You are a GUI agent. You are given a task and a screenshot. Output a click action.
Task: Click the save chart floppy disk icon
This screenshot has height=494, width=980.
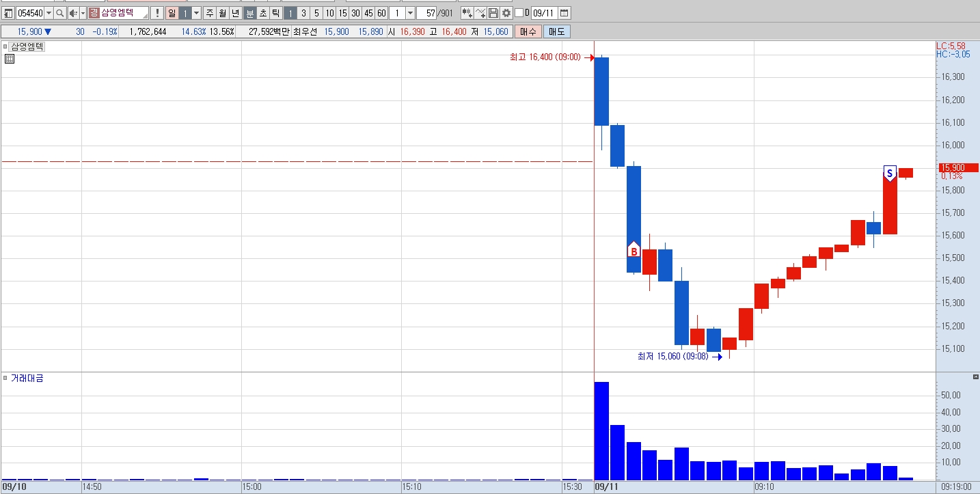pos(493,13)
